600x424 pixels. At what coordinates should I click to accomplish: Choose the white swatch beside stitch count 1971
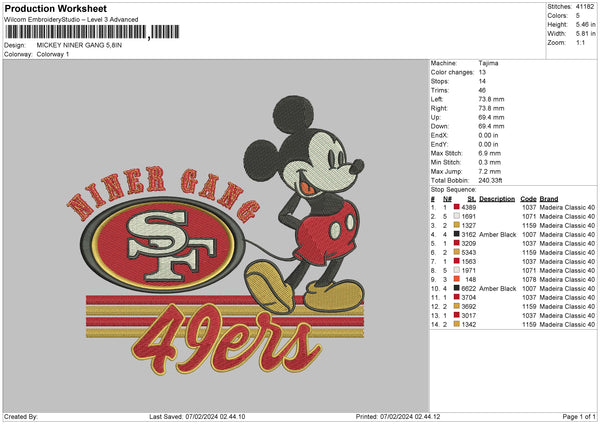[457, 270]
